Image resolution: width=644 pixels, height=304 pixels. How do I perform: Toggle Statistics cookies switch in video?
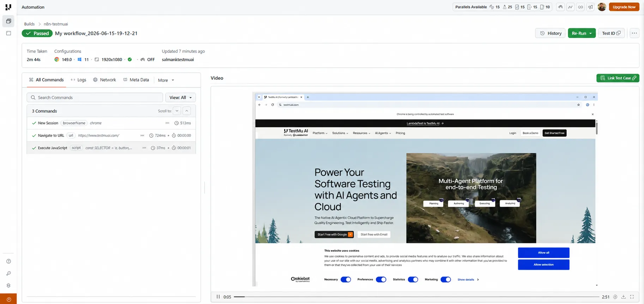[413, 280]
